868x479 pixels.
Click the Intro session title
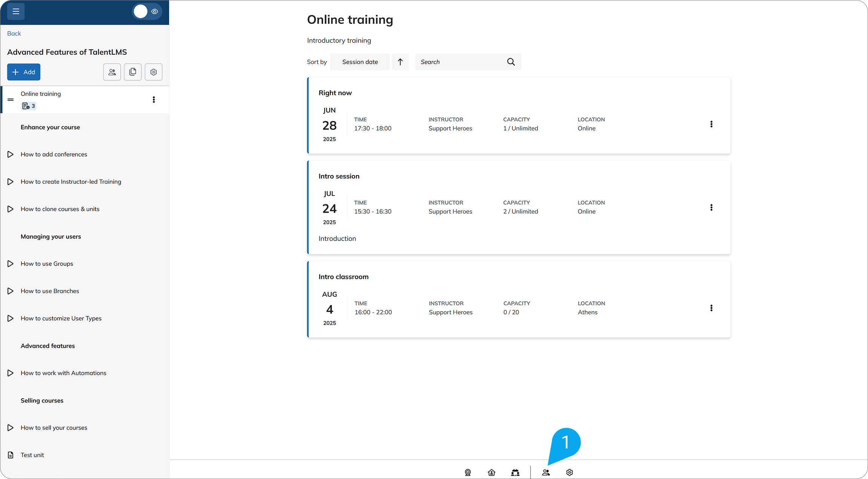pos(339,176)
